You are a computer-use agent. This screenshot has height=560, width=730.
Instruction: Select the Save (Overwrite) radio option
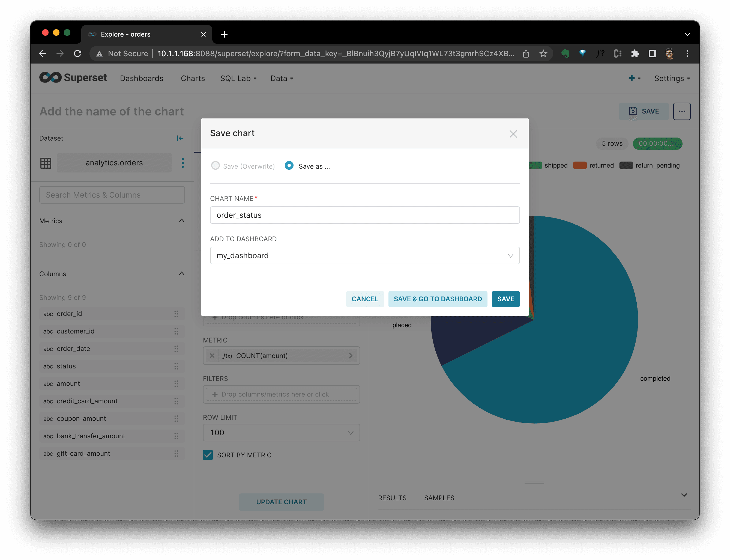[x=216, y=166]
